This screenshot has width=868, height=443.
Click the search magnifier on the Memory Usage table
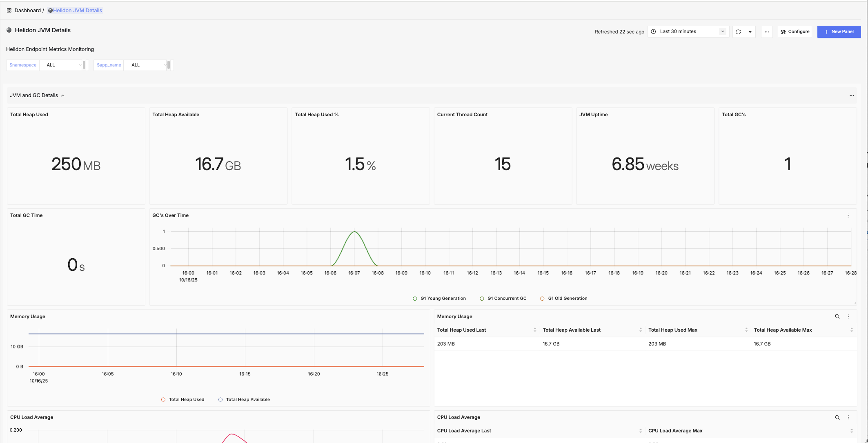pos(837,316)
